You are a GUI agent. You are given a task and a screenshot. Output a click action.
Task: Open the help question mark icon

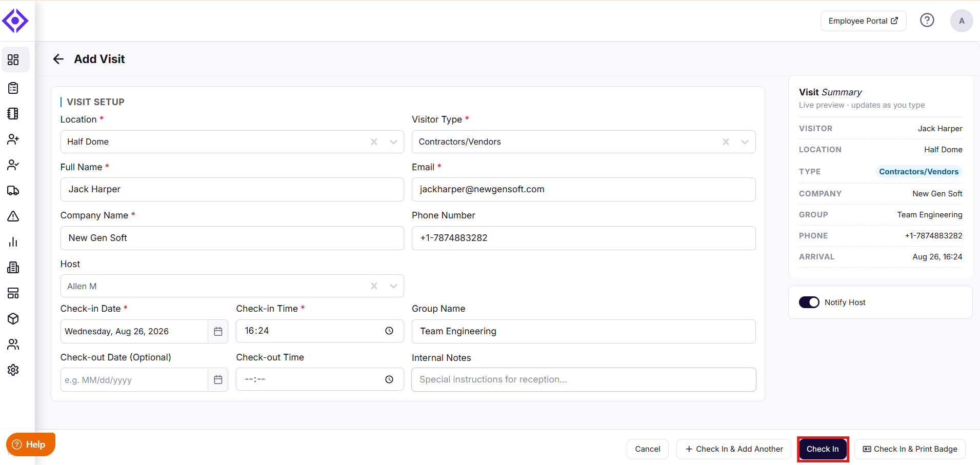[x=927, y=21]
